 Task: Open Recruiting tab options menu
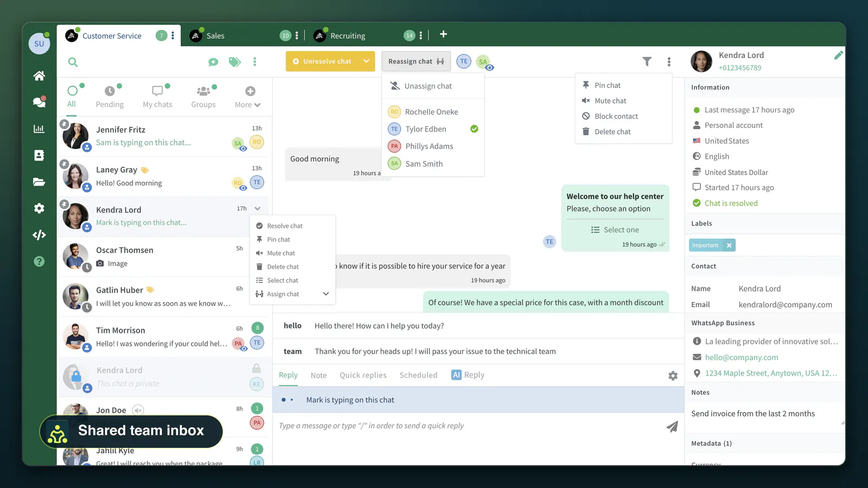pos(420,35)
